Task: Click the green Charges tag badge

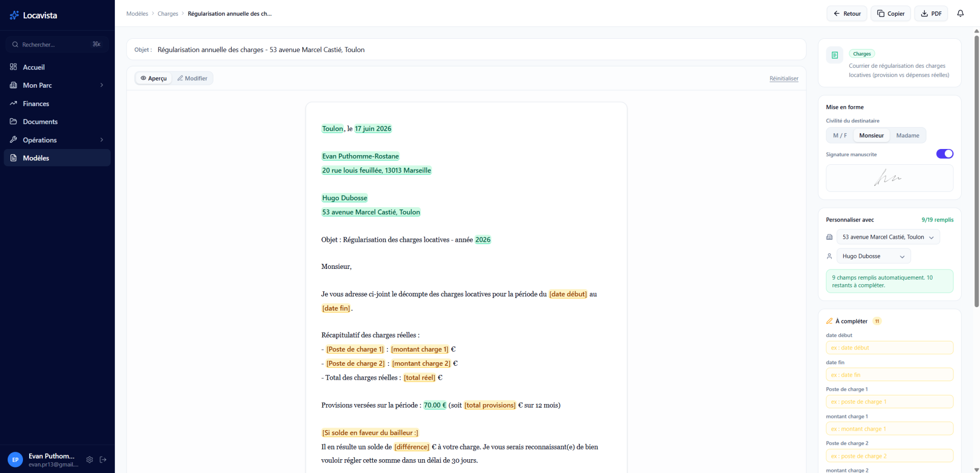Action: pyautogui.click(x=862, y=54)
